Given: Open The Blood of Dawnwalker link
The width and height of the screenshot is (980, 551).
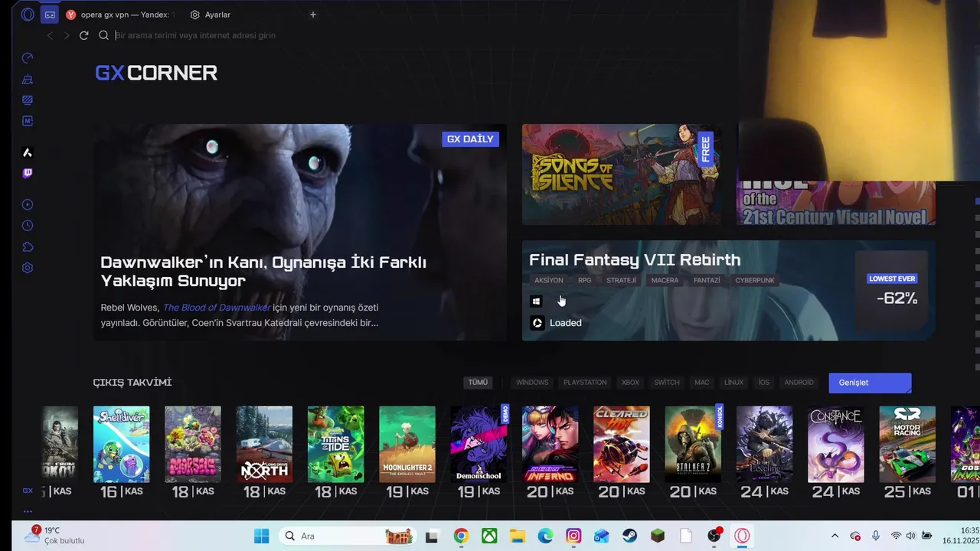Looking at the screenshot, I should coord(217,308).
